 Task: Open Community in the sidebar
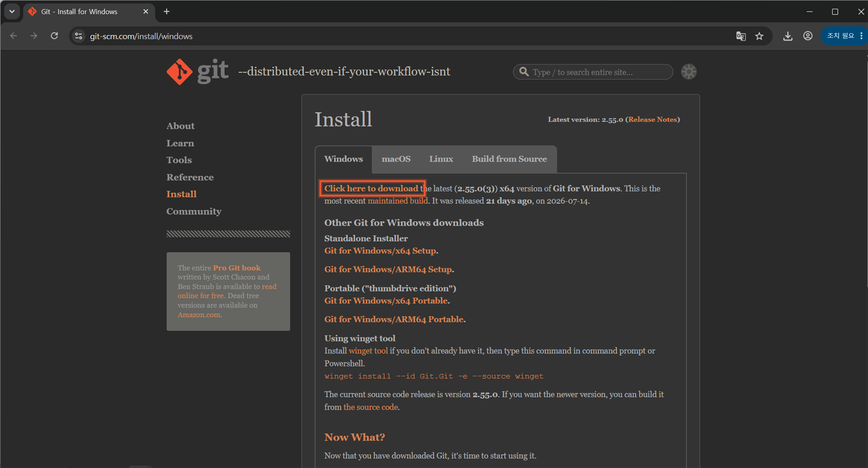pyautogui.click(x=194, y=212)
